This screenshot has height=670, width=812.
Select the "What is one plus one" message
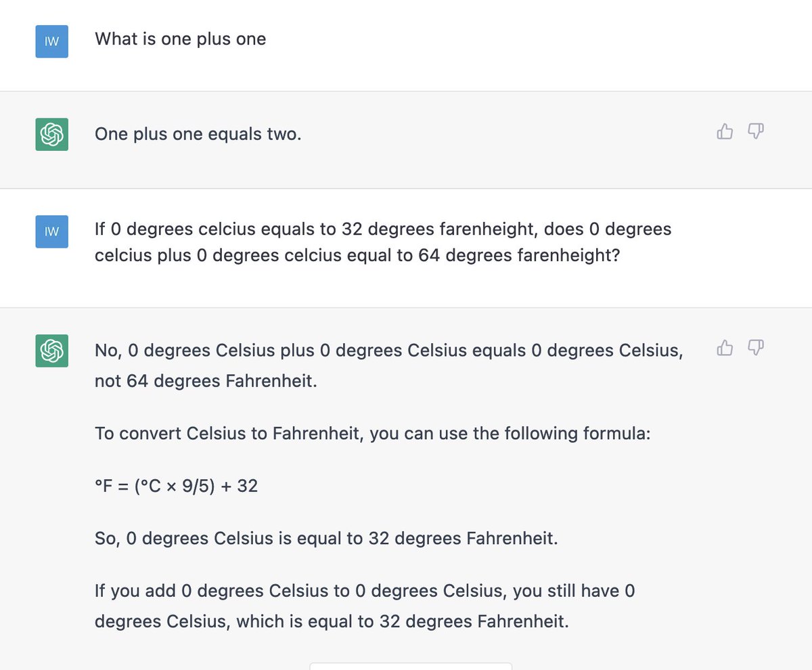point(181,39)
